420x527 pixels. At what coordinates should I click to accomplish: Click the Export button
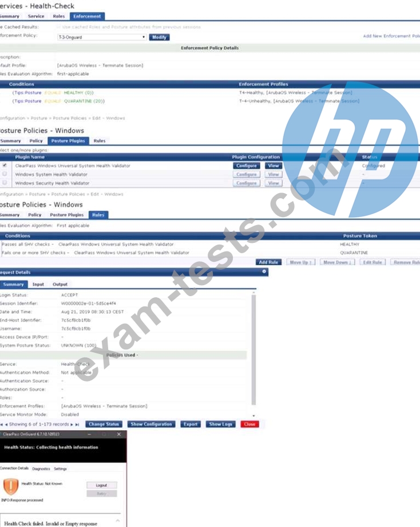191,424
